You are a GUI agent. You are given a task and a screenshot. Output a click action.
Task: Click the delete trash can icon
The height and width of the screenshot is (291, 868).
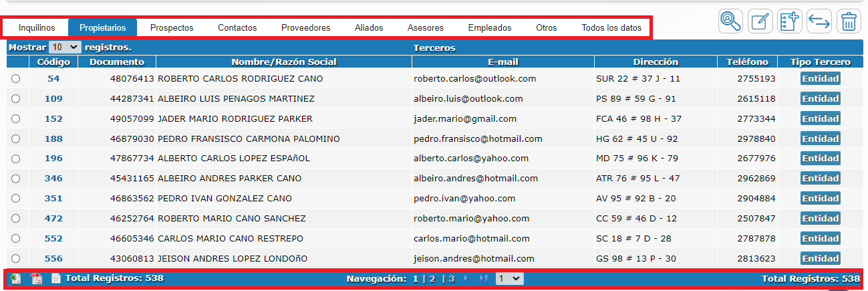pyautogui.click(x=848, y=22)
